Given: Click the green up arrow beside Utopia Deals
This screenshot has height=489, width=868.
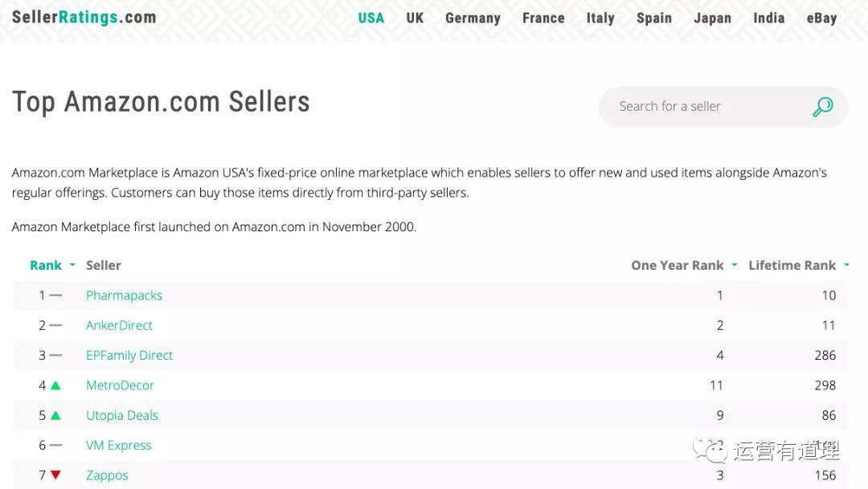Looking at the screenshot, I should point(55,415).
